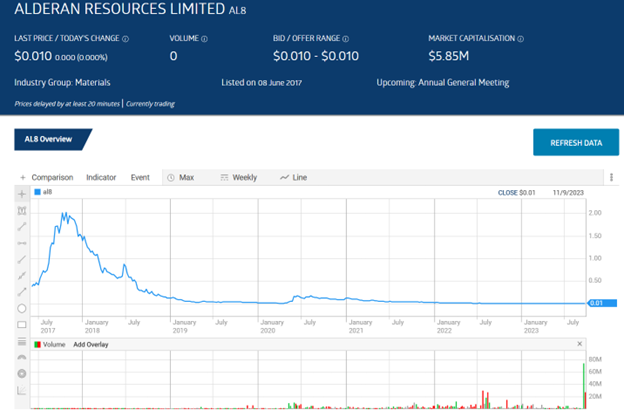624x417 pixels.
Task: Select the filled circle tool
Action: pyautogui.click(x=22, y=373)
